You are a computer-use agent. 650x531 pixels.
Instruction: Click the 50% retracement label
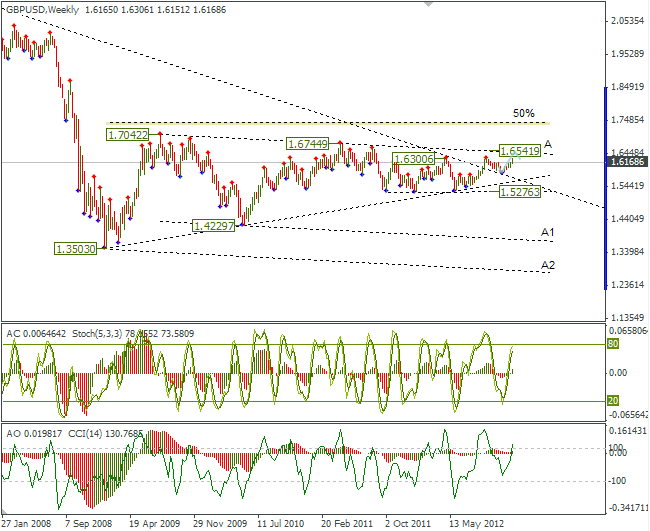click(524, 113)
